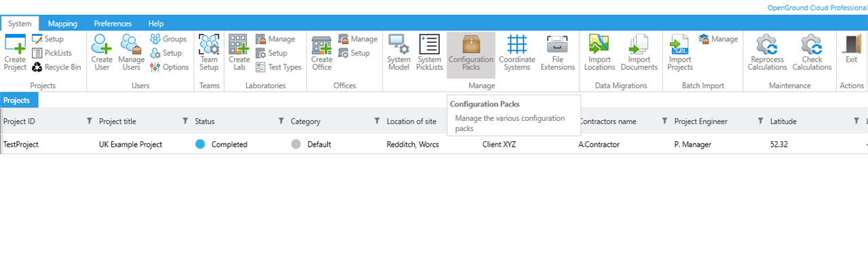Screen dimensions: 868x271
Task: Open PickLists in Projects group
Action: pos(52,53)
